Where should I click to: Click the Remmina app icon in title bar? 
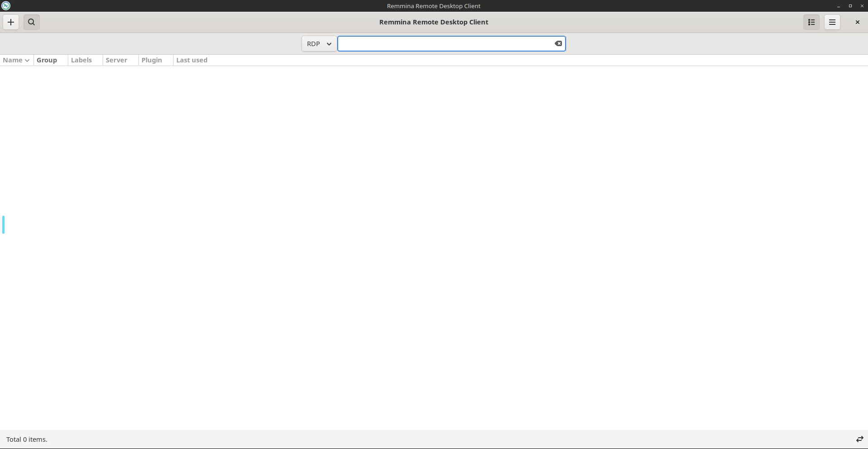6,6
